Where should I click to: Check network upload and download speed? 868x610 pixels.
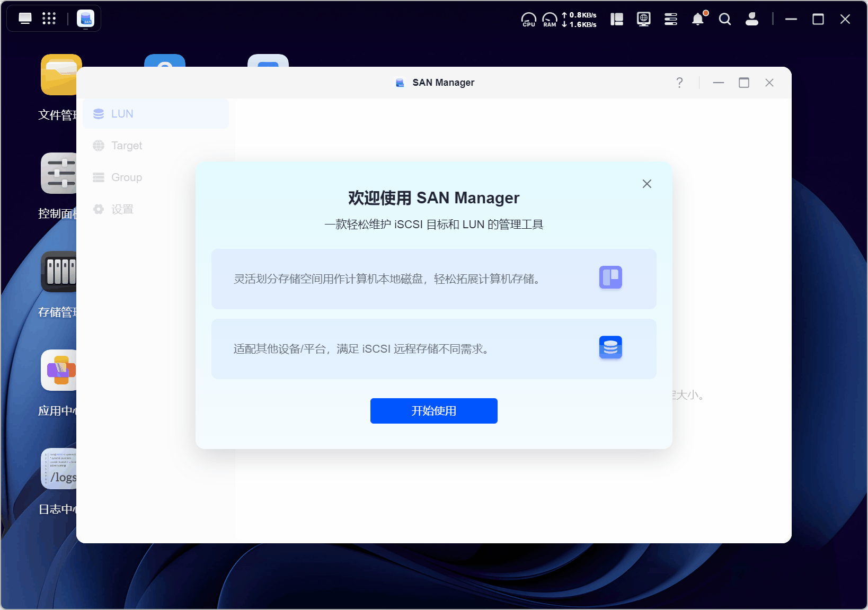pos(579,20)
